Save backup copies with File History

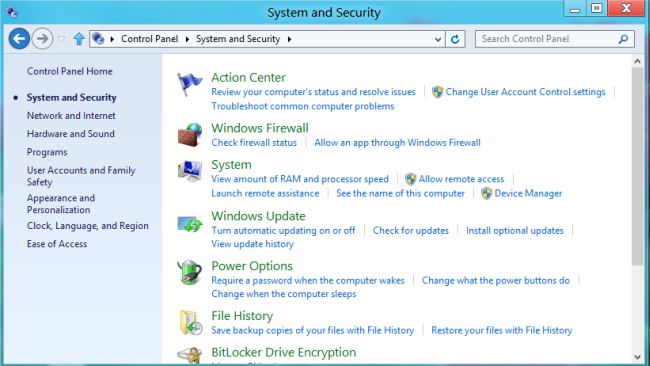[x=313, y=330]
